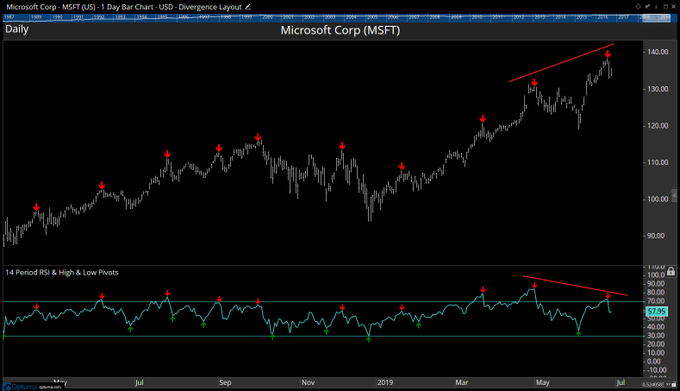Click the '2019' date axis label
This screenshot has width=680, height=391.
(x=385, y=382)
